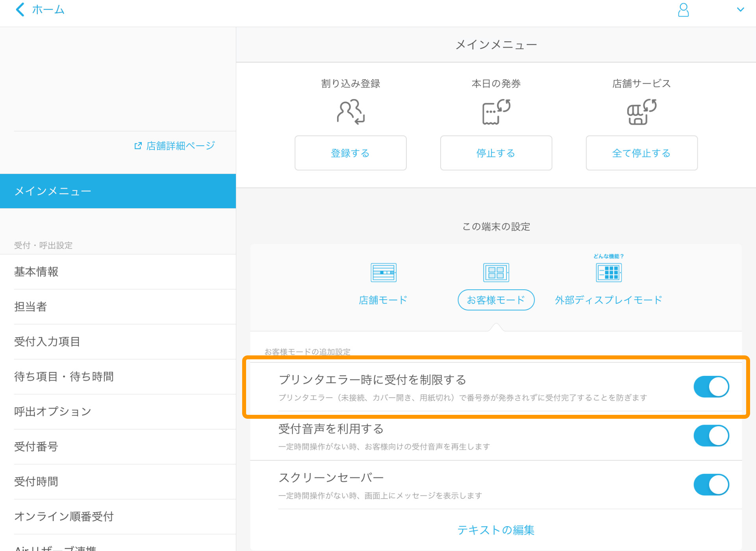Click the 全て停止する button
Screen dimensions: 756x551
pos(641,153)
